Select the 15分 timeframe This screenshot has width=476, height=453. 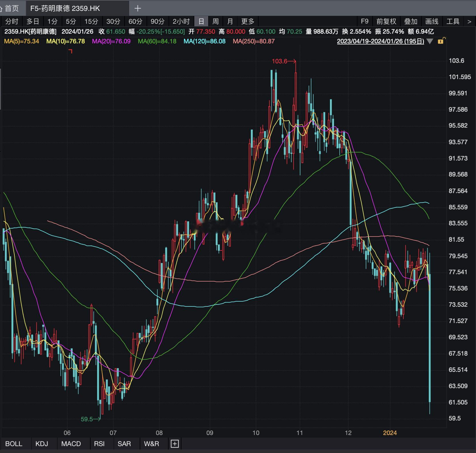pos(91,21)
